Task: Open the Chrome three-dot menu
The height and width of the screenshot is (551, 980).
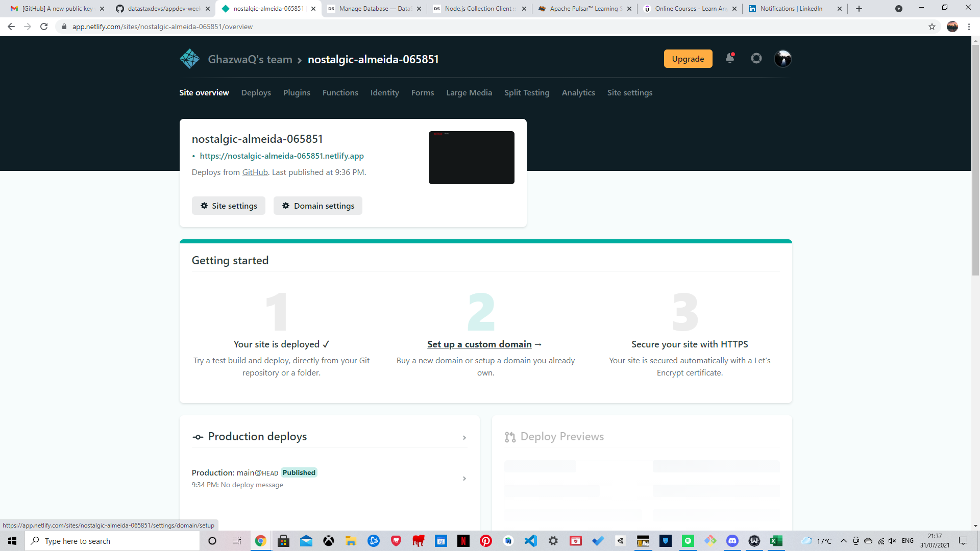Action: (x=969, y=27)
